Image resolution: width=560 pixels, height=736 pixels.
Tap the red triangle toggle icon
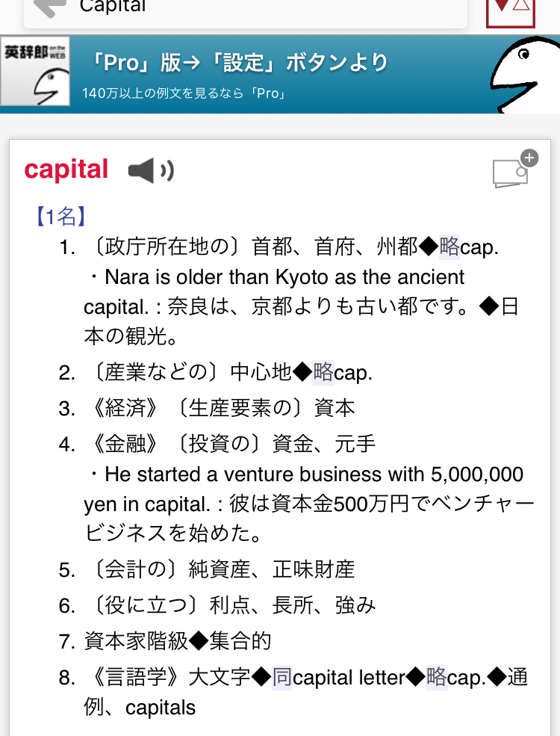pos(511,12)
